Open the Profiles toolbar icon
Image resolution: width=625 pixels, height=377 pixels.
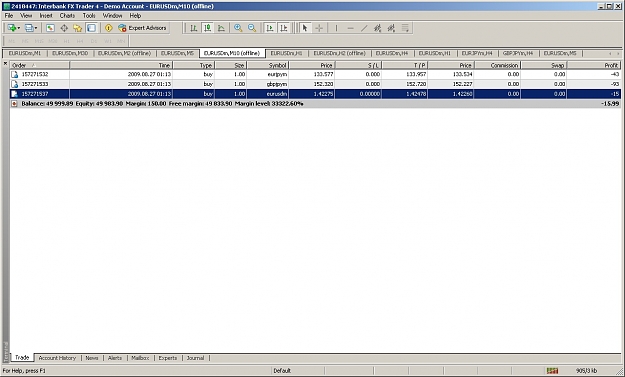[x=29, y=28]
